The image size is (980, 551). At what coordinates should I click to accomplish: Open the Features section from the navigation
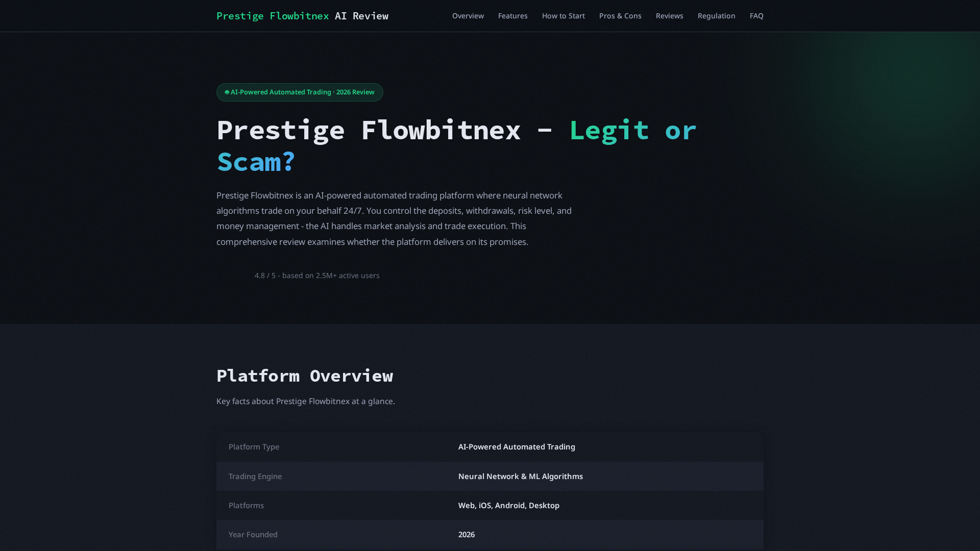tap(512, 16)
